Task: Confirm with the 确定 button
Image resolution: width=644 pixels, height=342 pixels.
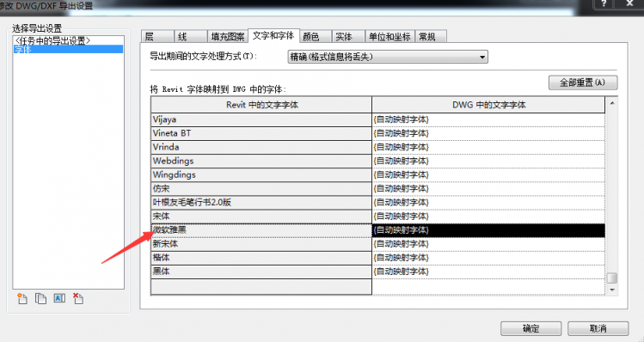Action: 531,328
